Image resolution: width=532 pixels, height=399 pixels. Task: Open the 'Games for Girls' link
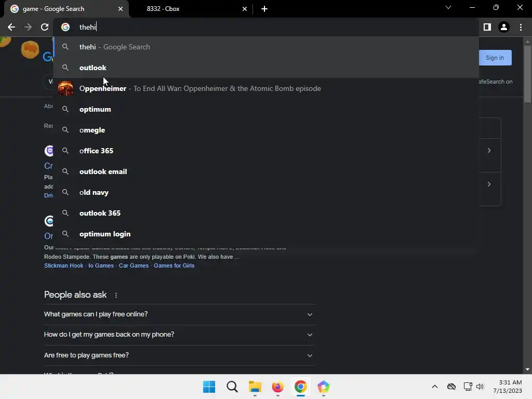[x=174, y=265]
